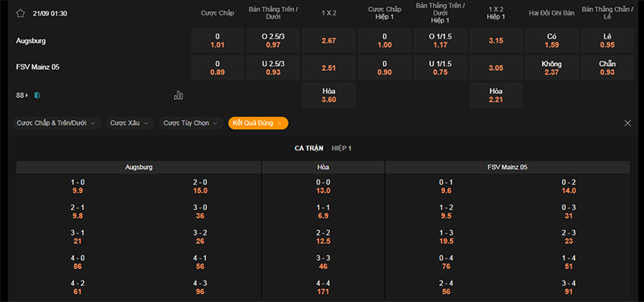The width and height of the screenshot is (644, 302).
Task: Pick correct score 0 - 2 at 14.0
Action: click(569, 187)
